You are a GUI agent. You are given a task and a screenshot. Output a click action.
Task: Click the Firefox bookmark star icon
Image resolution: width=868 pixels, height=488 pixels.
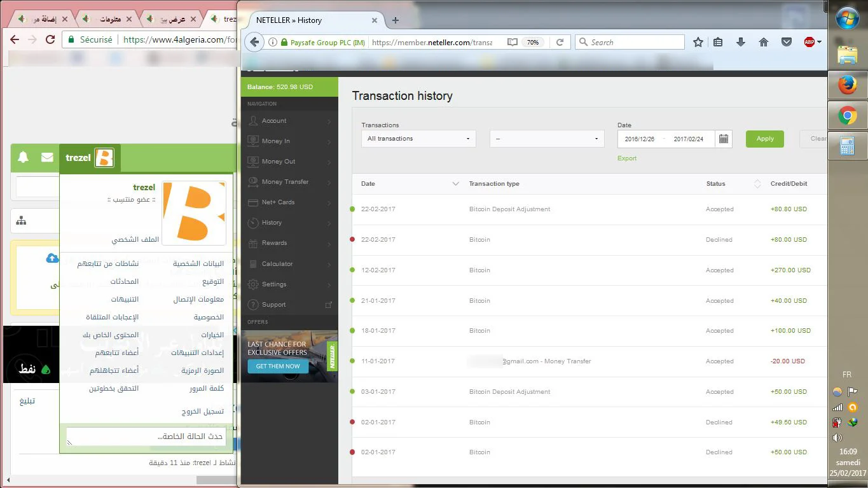698,42
